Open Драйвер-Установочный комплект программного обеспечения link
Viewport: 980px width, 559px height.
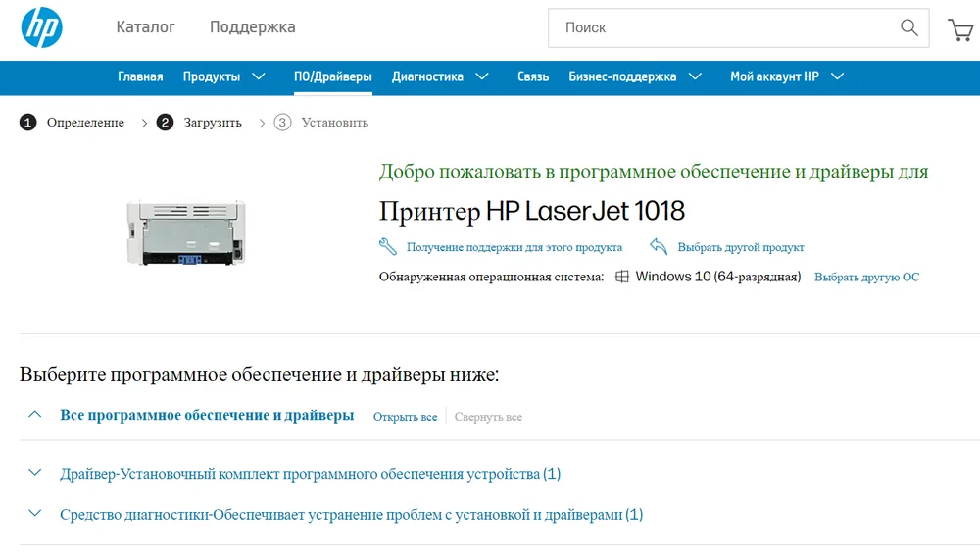(310, 474)
